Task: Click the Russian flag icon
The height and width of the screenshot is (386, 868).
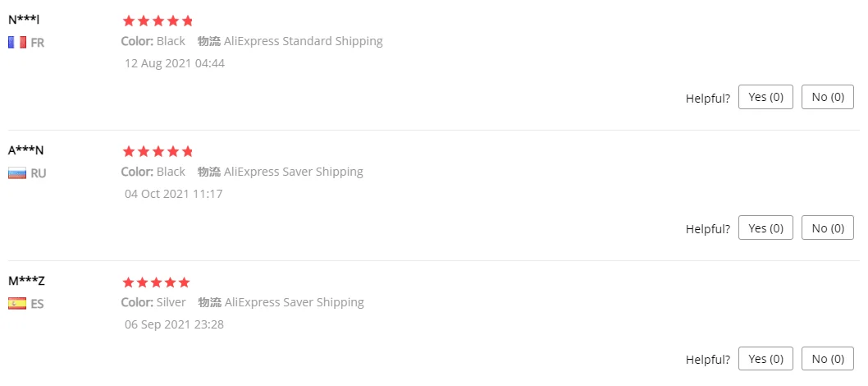Action: pyautogui.click(x=17, y=173)
